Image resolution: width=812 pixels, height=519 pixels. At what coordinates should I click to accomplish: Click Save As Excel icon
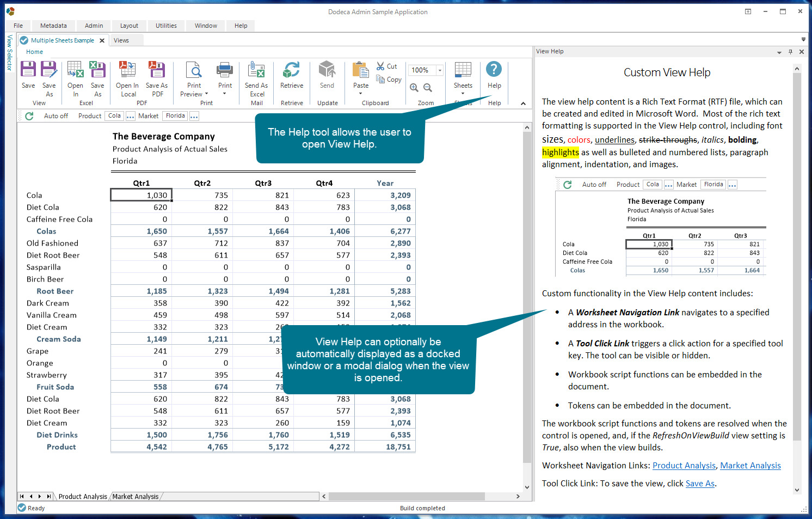coord(97,69)
